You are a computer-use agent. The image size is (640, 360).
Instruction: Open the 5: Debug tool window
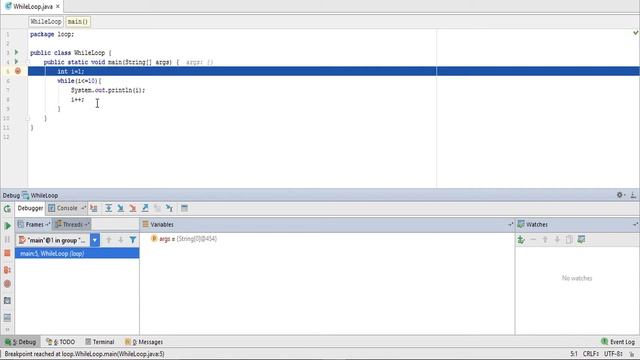coord(20,342)
